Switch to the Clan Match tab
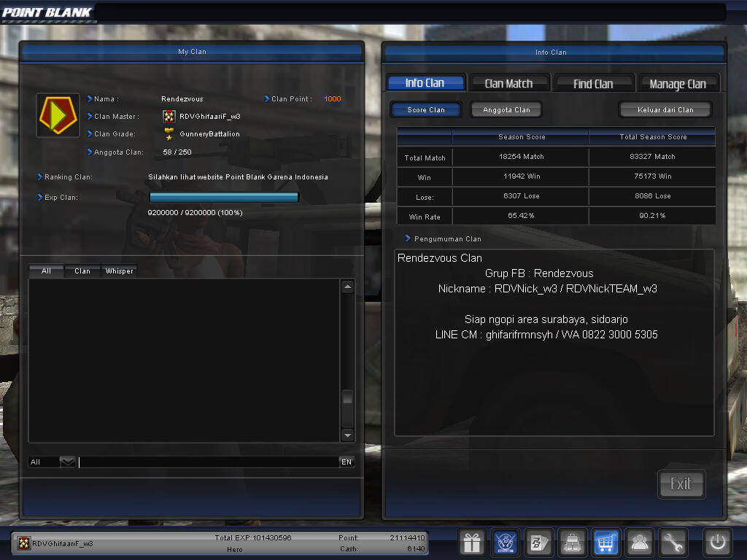Image resolution: width=747 pixels, height=560 pixels. pyautogui.click(x=508, y=83)
